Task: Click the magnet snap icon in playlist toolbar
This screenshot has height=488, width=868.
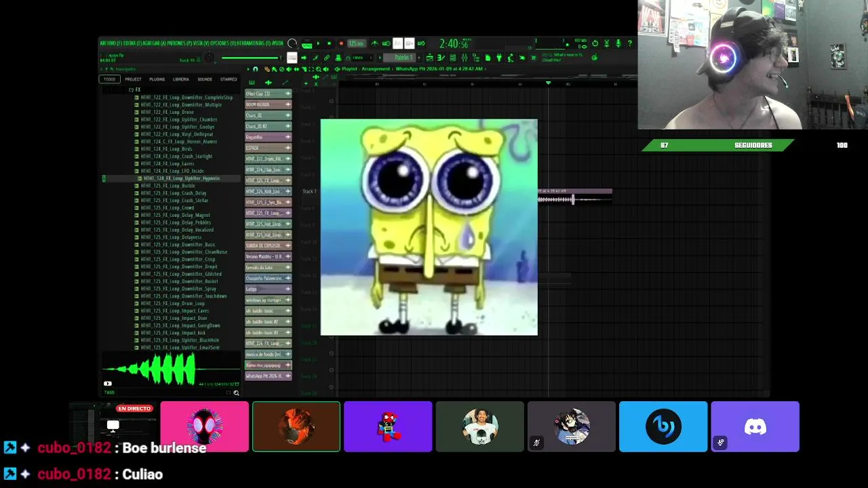Action: 255,69
